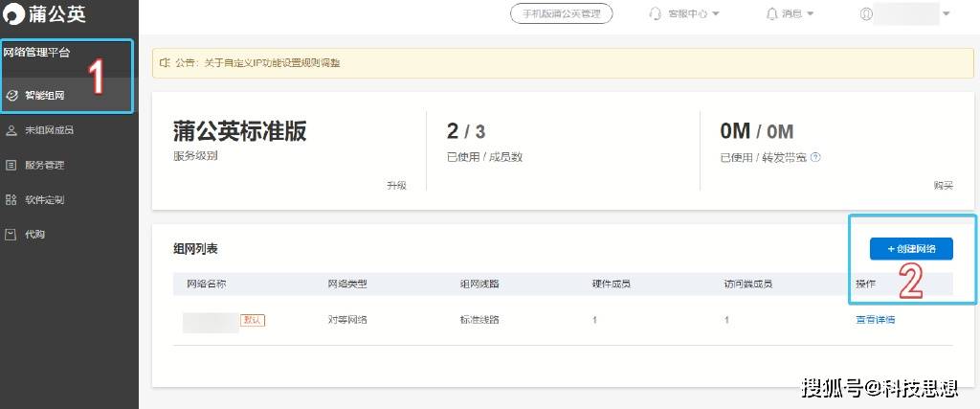Click the 购买 bandwidth link
Viewport: 980px width, 409px height.
click(x=944, y=185)
